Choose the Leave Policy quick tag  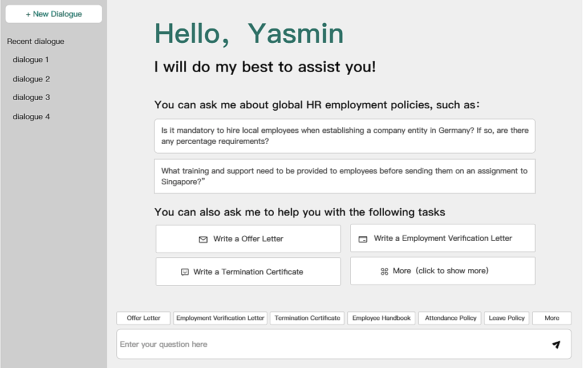506,318
